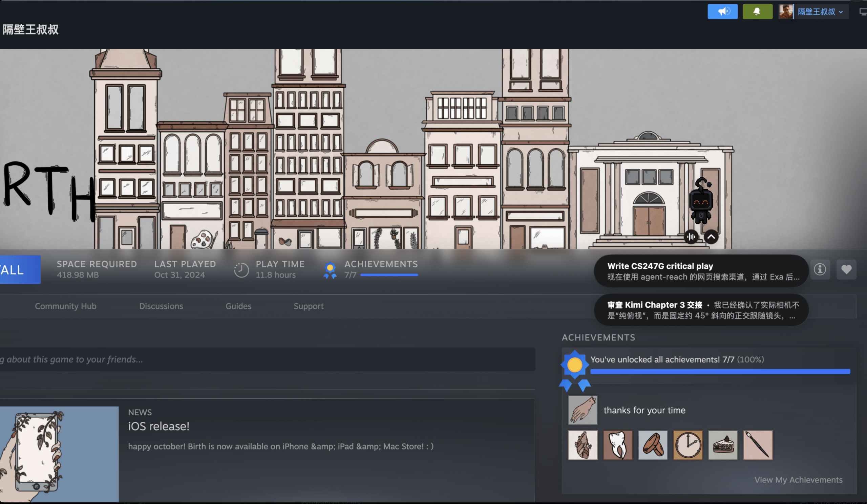Viewport: 867px width, 504px height.
Task: Click the tooth achievement icon
Action: coord(618,445)
